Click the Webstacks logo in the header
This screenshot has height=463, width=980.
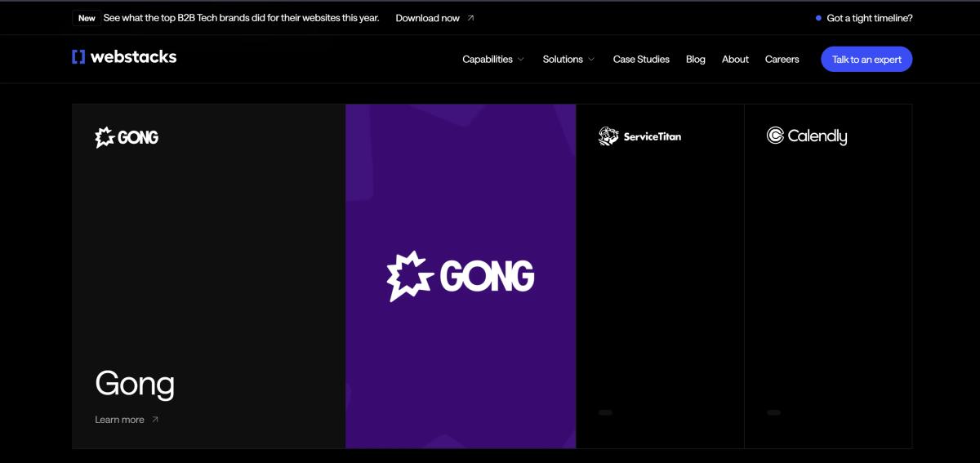pos(124,57)
